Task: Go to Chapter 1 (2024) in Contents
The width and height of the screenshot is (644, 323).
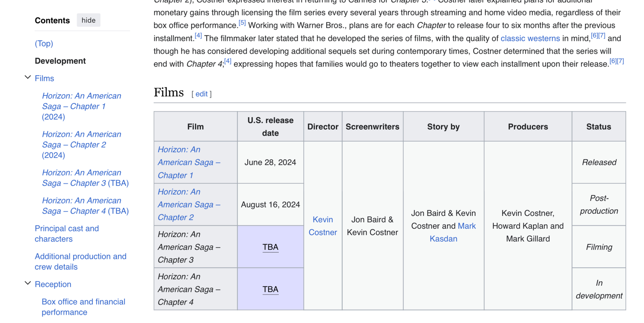Action: click(82, 106)
